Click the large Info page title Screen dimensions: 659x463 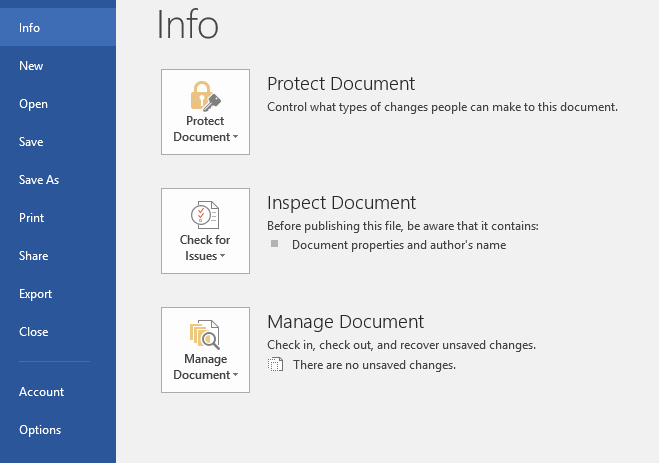[187, 24]
